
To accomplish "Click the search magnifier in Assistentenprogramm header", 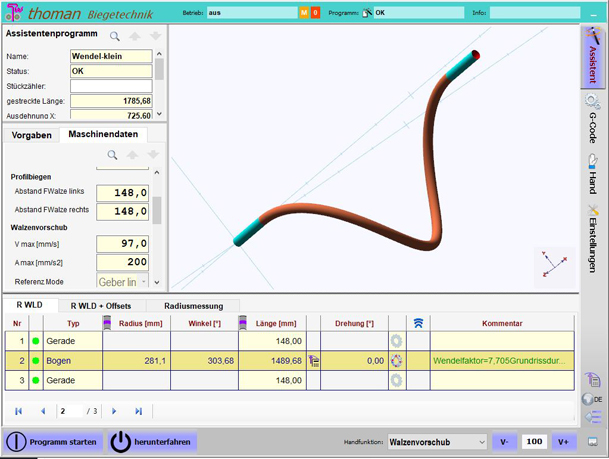I will (115, 36).
